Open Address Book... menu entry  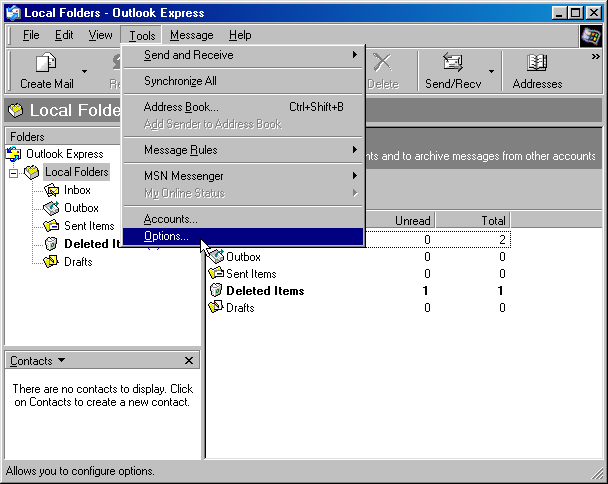point(181,107)
